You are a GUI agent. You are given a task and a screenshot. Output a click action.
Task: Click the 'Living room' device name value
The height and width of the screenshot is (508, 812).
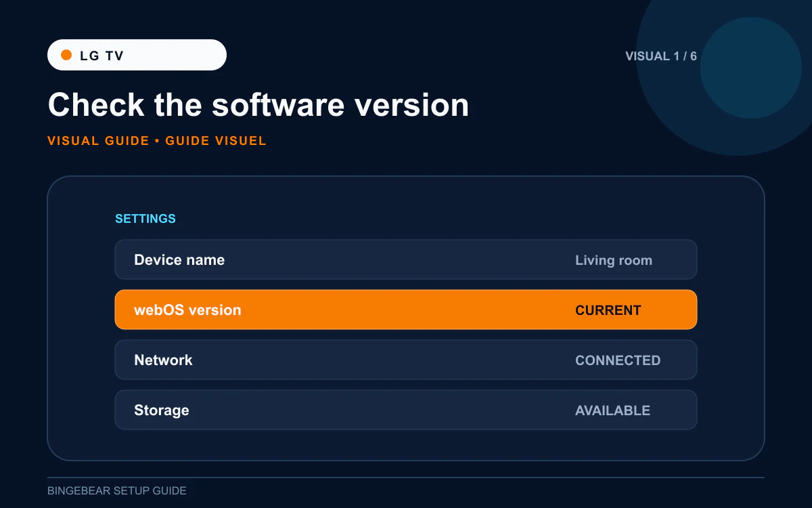(614, 260)
